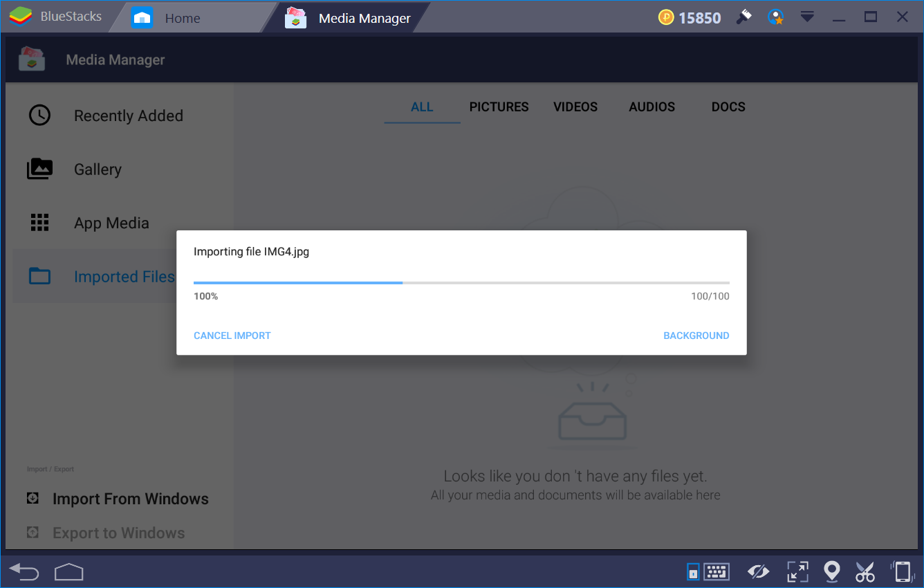Click the import progress bar

461,282
